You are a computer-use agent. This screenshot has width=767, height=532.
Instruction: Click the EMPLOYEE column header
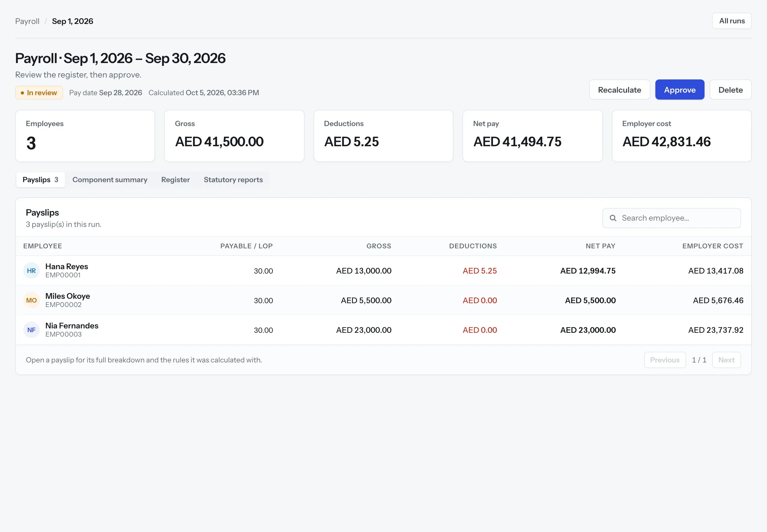tap(43, 246)
